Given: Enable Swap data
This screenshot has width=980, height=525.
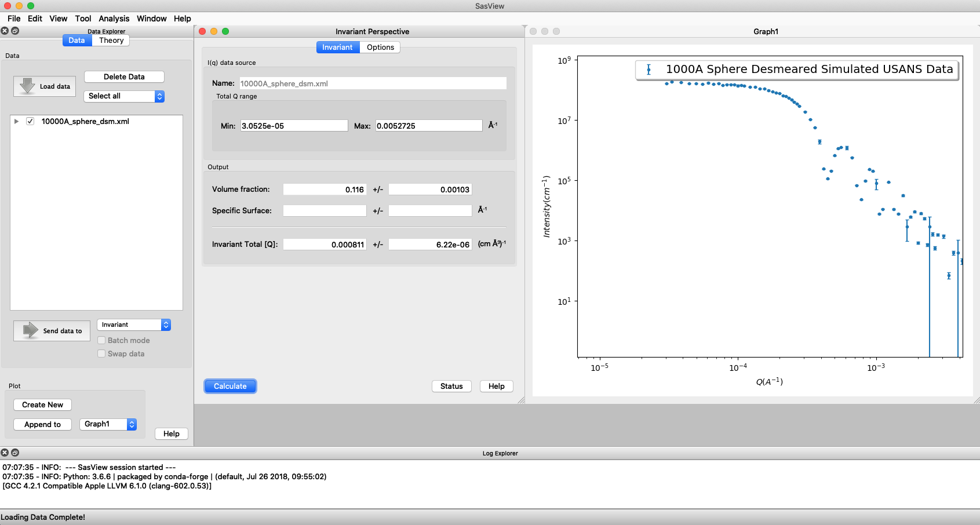Looking at the screenshot, I should (101, 353).
